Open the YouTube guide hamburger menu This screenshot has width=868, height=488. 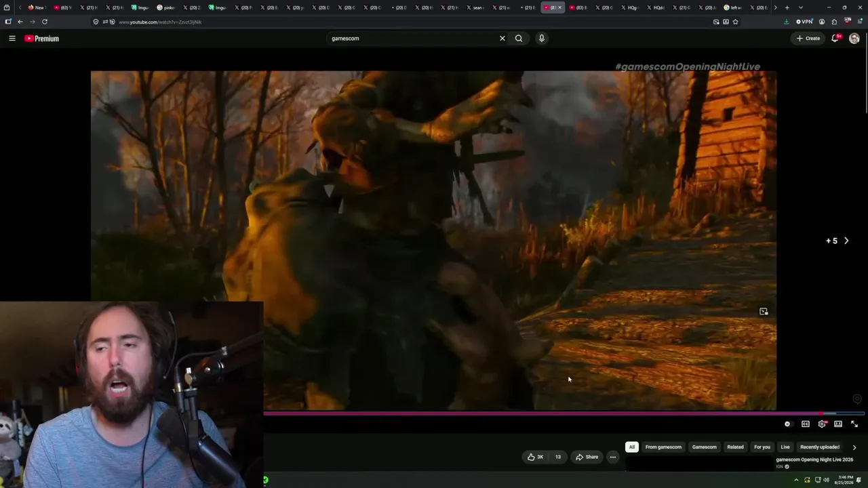click(x=12, y=39)
